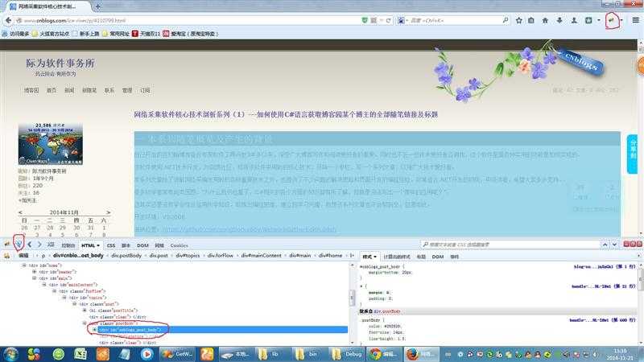Click the edit icon left of 编辑
644x362 pixels.
[x=6, y=256]
